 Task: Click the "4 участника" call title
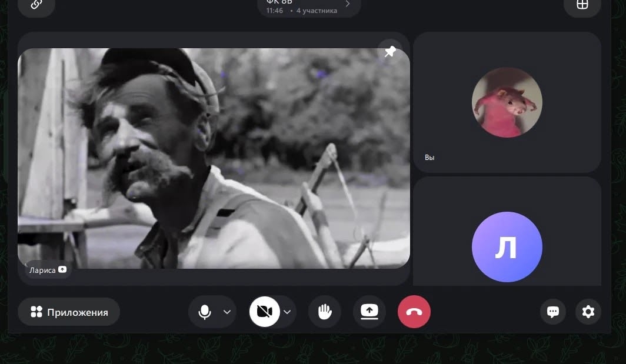coord(317,11)
